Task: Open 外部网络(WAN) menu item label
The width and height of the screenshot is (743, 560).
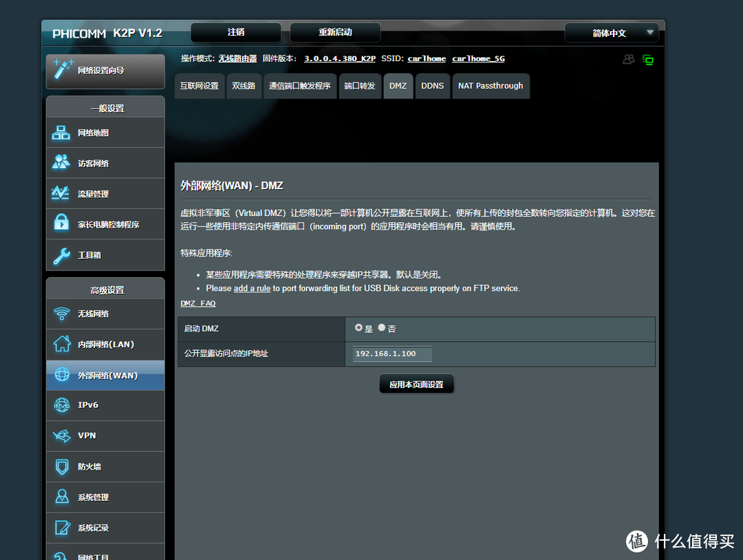Action: coord(107,376)
